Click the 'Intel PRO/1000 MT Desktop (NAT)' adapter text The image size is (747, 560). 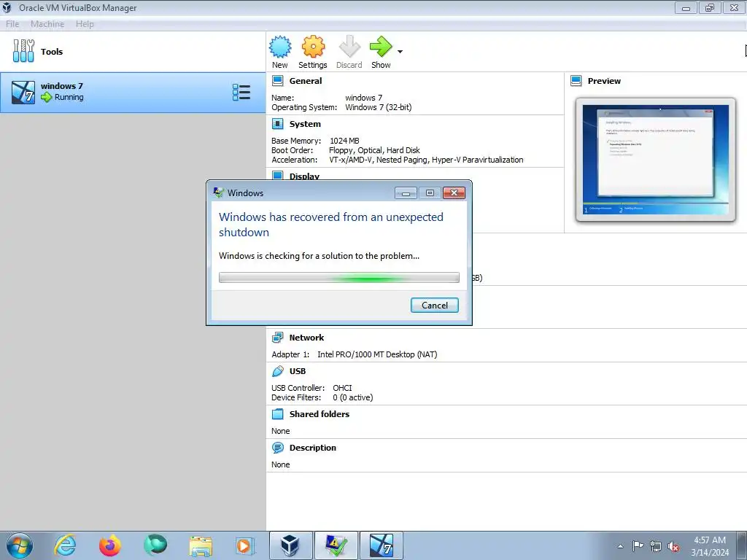(377, 354)
